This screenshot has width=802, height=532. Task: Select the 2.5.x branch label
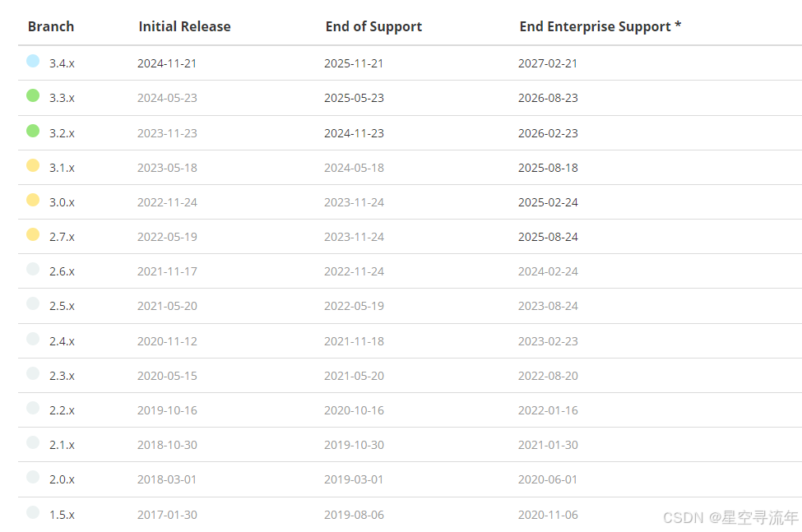tap(62, 306)
